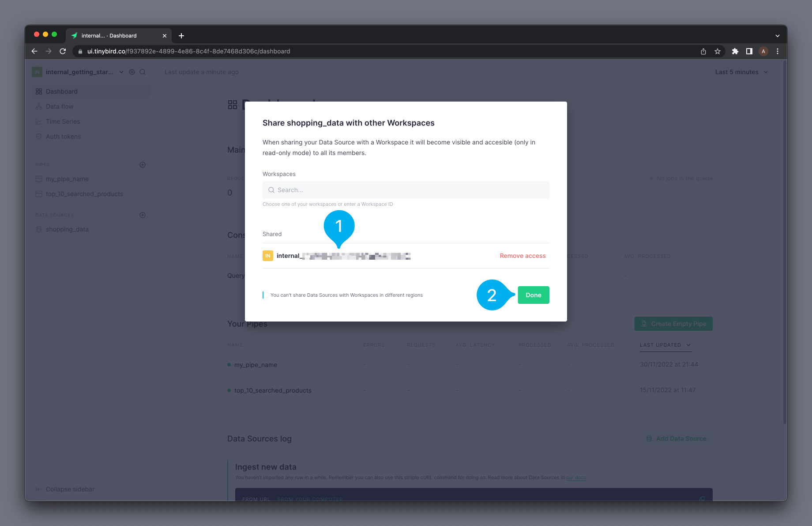Add a data source with the Data Sources plus icon
This screenshot has height=526, width=812.
(143, 215)
